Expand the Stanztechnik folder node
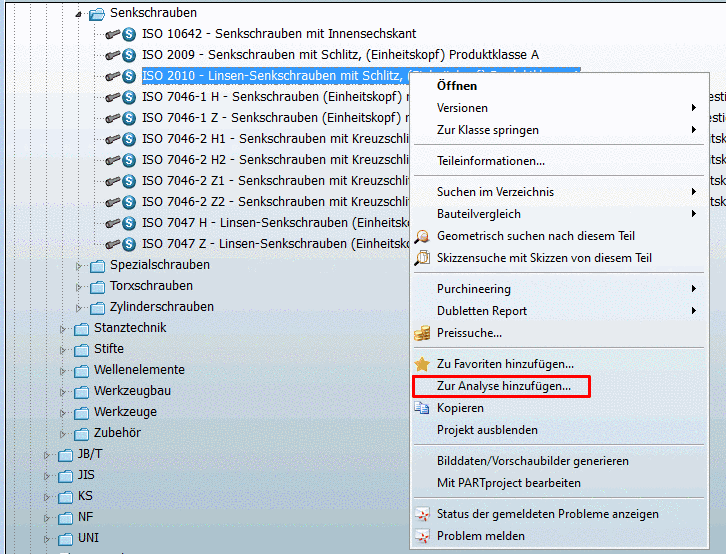The height and width of the screenshot is (554, 726). 63,328
